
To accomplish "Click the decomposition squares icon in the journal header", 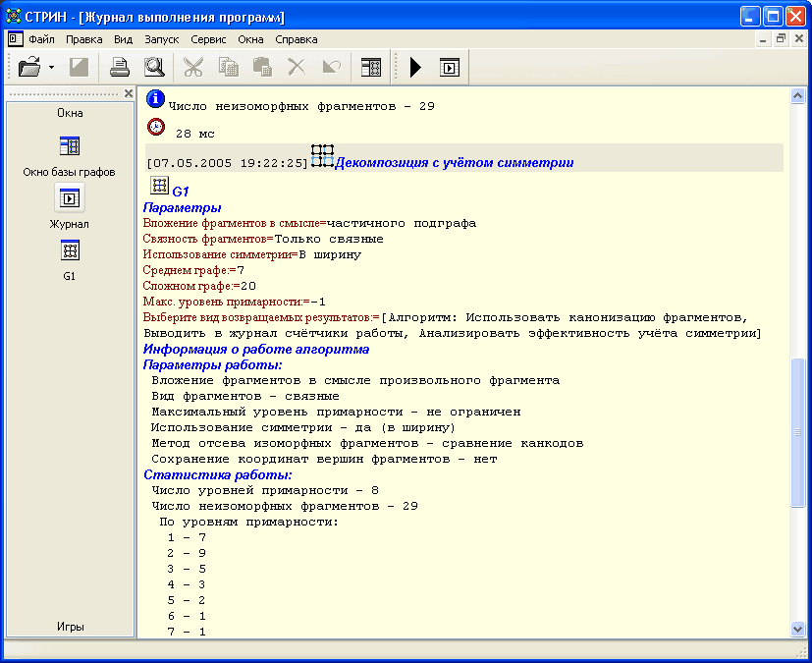I will [x=322, y=156].
